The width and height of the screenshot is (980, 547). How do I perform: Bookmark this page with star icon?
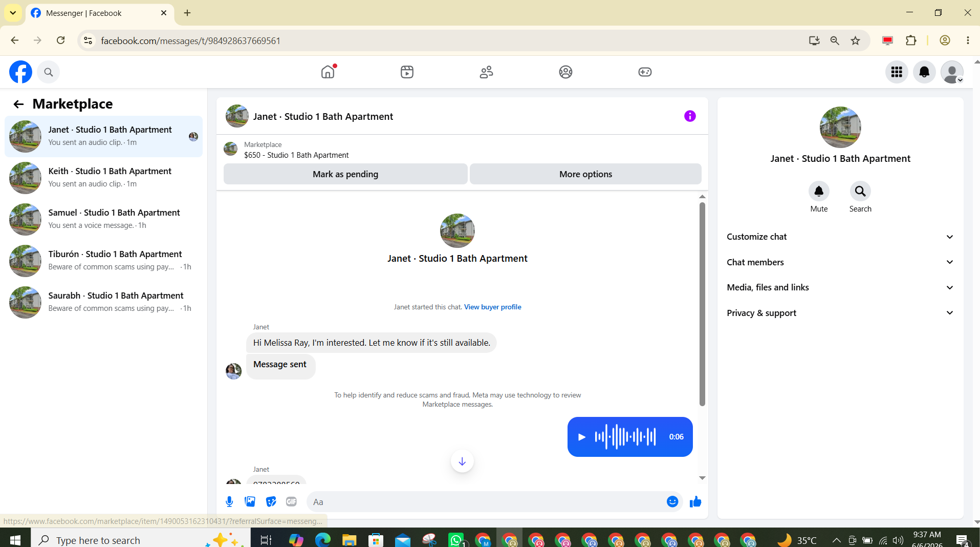tap(856, 40)
